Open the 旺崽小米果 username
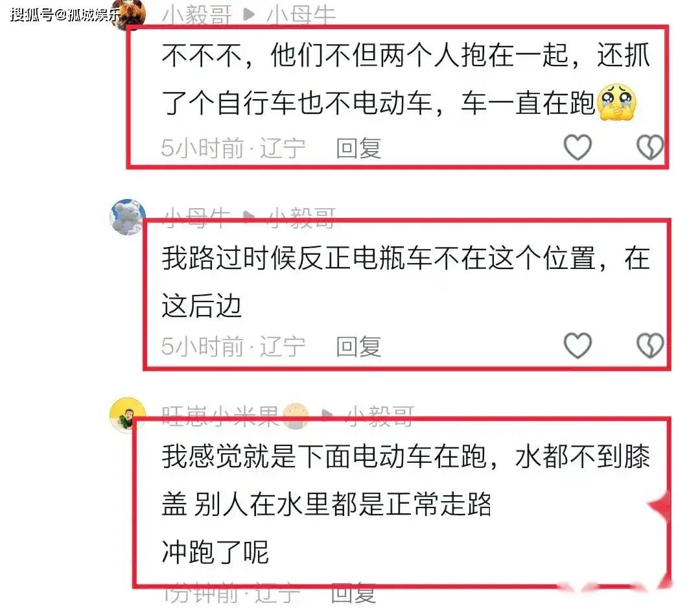The height and width of the screenshot is (608, 700). (x=220, y=417)
